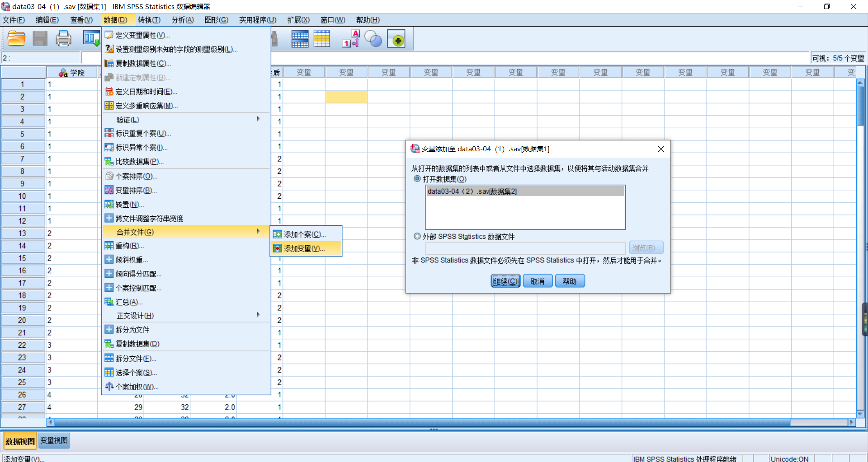This screenshot has width=868, height=462.
Task: Select row header 13
Action: [22, 233]
